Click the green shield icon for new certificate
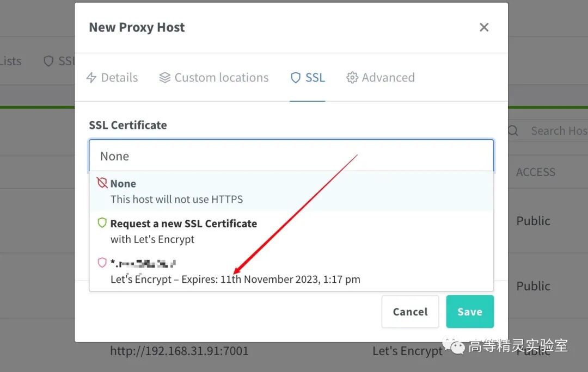This screenshot has height=372, width=588. click(x=102, y=223)
